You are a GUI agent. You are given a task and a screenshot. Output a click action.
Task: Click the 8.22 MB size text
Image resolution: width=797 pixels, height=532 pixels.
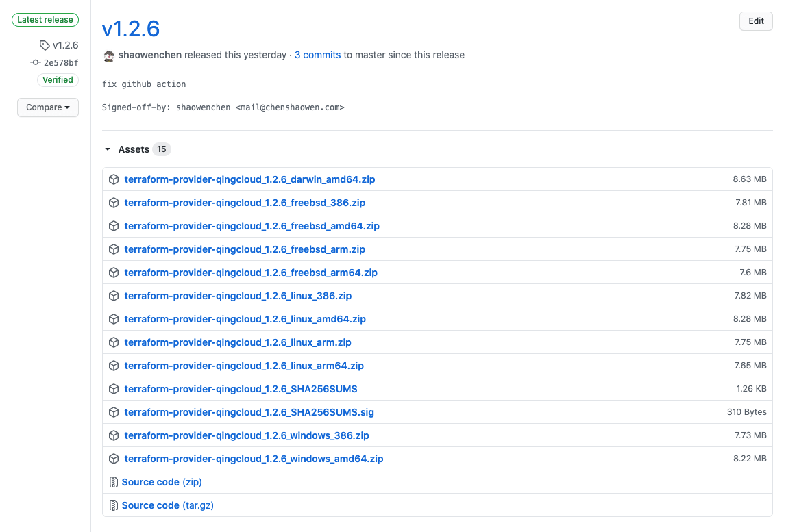pyautogui.click(x=749, y=459)
